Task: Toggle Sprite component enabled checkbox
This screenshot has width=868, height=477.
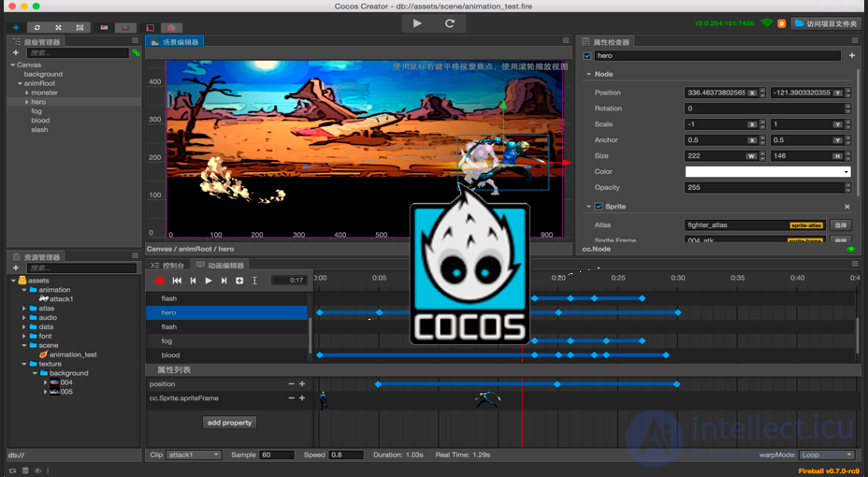Action: pos(599,207)
